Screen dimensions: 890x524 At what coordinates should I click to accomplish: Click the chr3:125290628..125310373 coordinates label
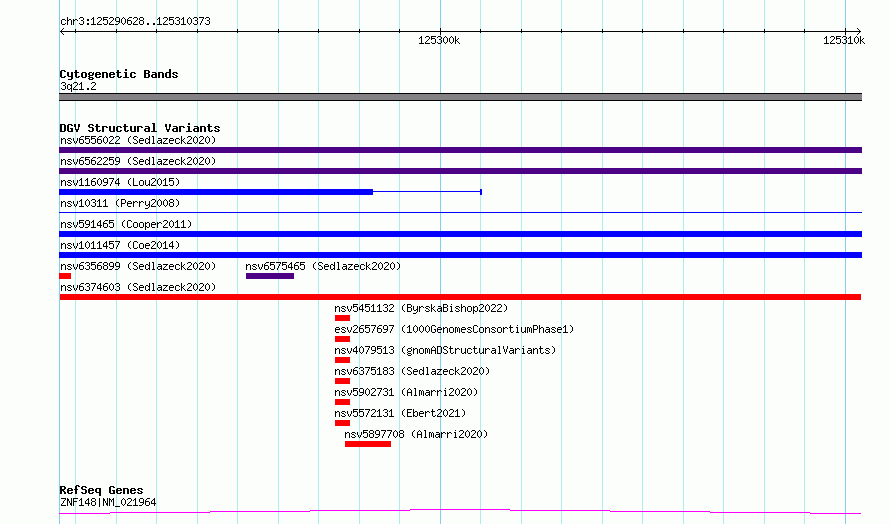coord(135,21)
